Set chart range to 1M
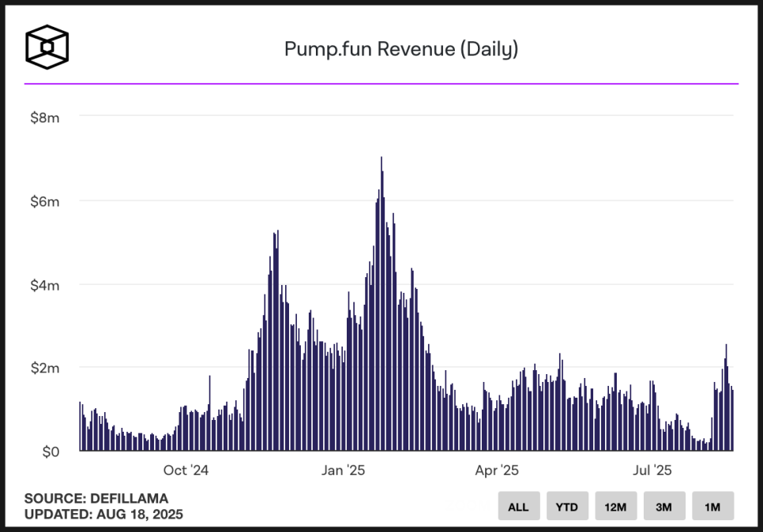This screenshot has height=532, width=763. [713, 506]
